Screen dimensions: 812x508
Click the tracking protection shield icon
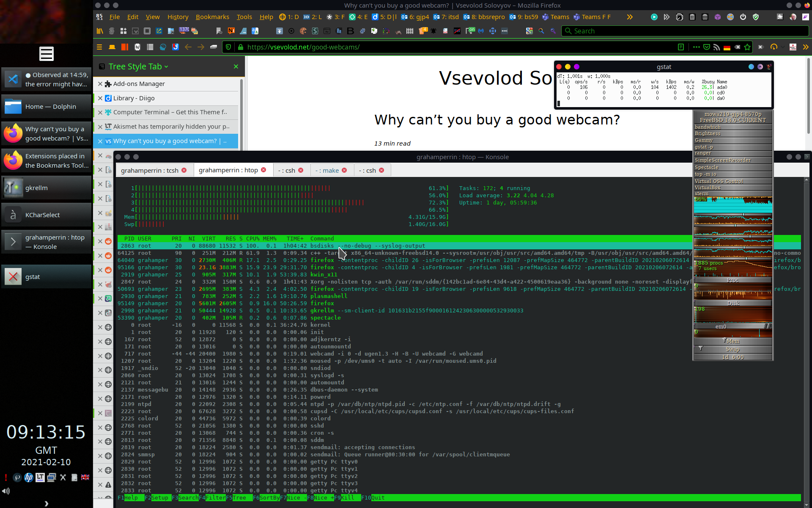click(x=228, y=47)
